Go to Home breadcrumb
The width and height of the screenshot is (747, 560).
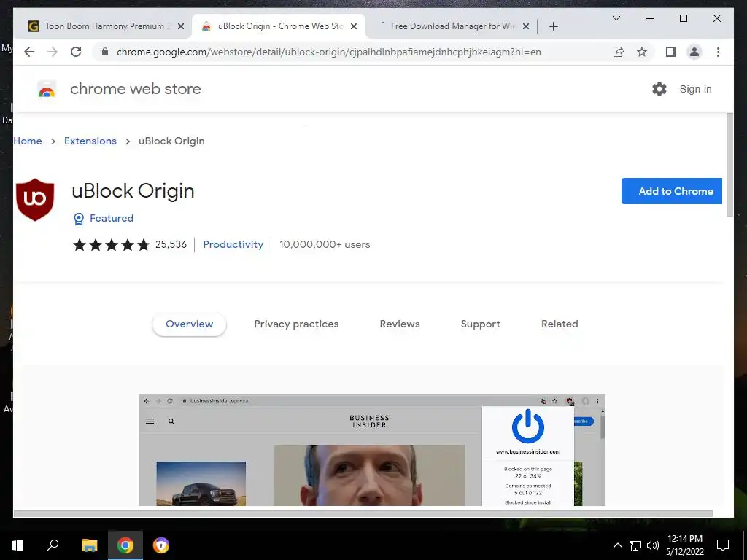[28, 141]
